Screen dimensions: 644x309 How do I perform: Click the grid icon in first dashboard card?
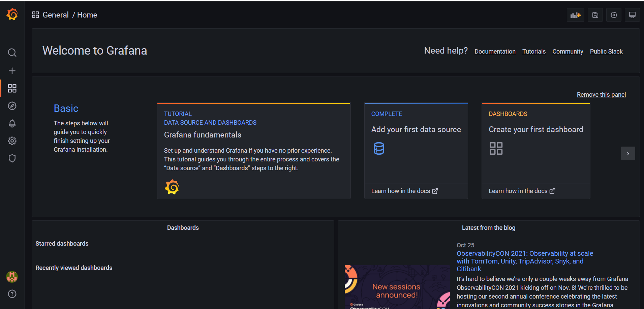pos(496,148)
